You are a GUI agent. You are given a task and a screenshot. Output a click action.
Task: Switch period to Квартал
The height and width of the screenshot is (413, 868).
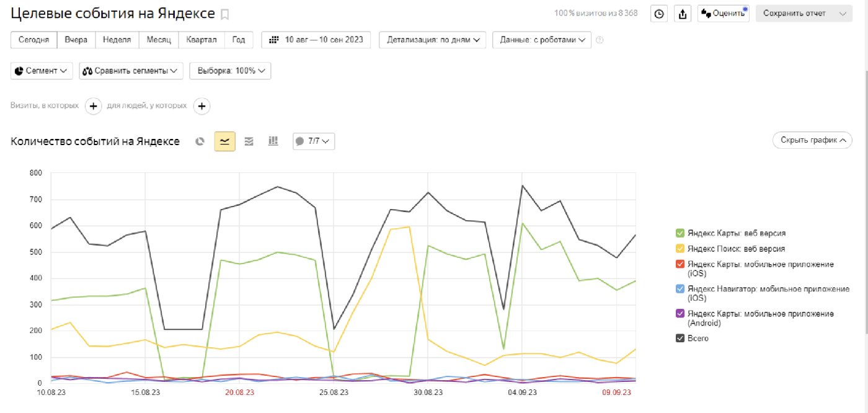tap(201, 40)
